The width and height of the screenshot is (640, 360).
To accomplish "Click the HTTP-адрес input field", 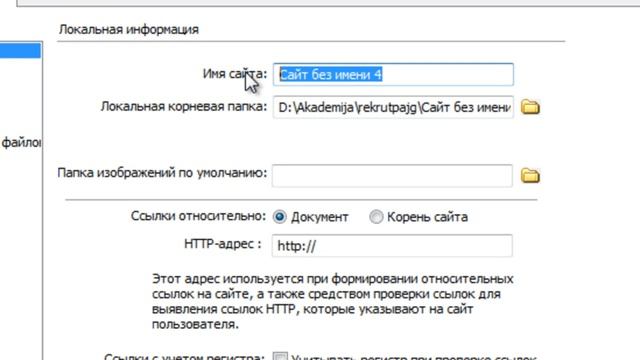I will [392, 245].
